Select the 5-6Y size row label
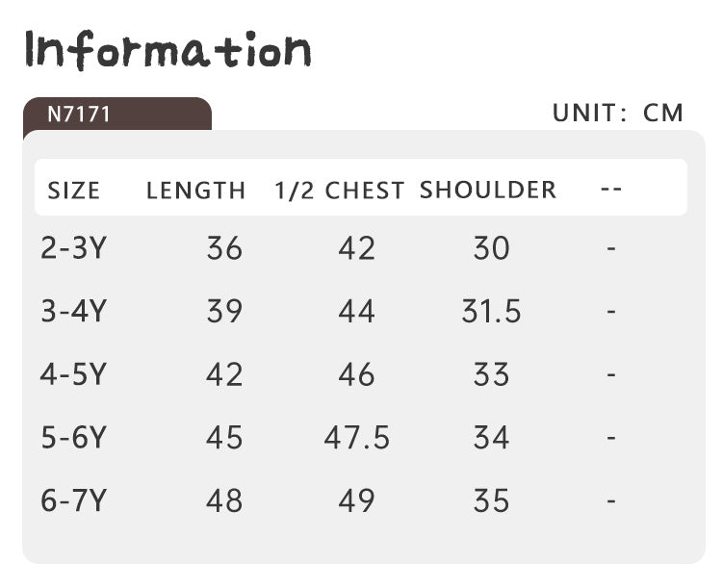This screenshot has height=588, width=722. (x=73, y=438)
